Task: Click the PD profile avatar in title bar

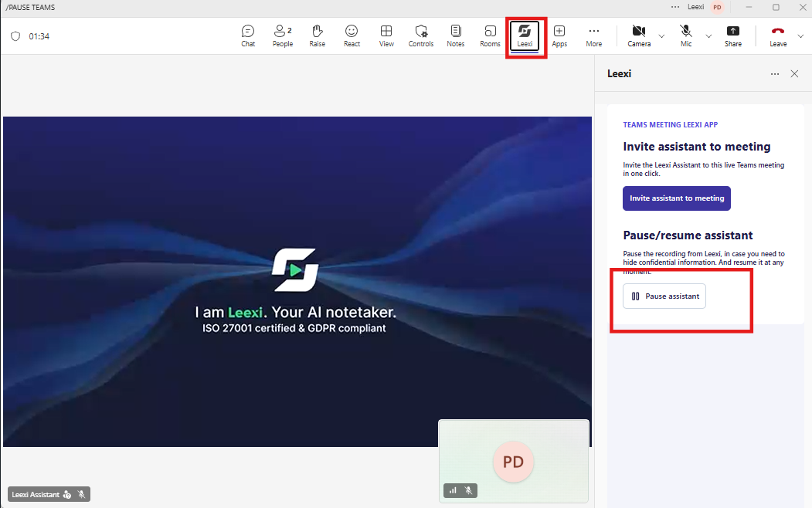Action: pos(717,7)
